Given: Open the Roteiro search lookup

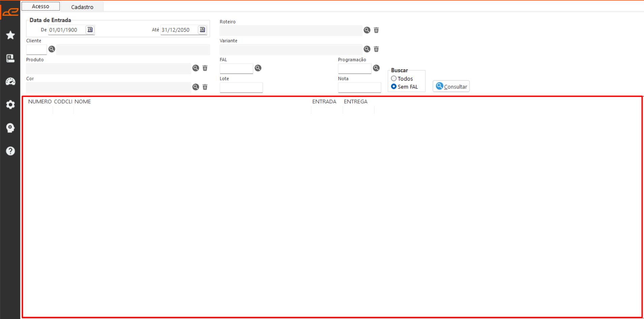Looking at the screenshot, I should point(367,30).
